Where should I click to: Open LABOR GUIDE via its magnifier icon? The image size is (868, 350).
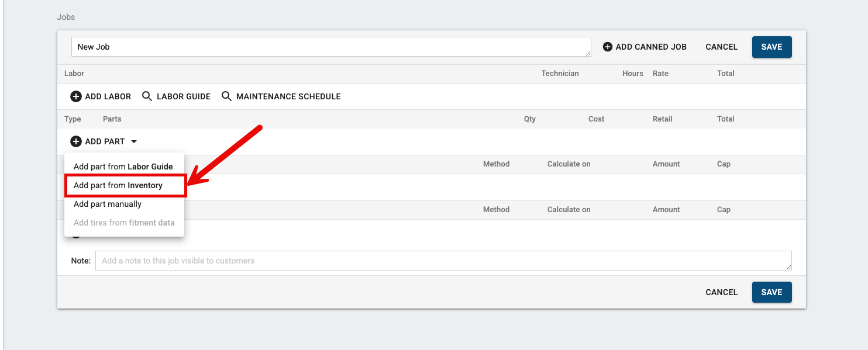147,96
